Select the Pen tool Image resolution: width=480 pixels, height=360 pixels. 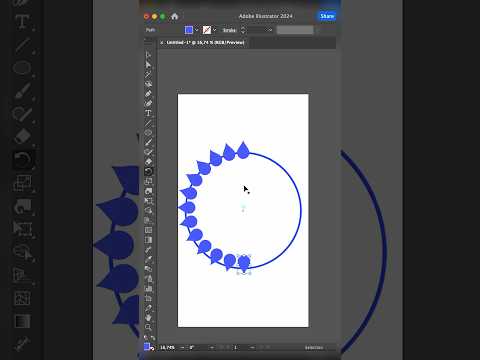pos(148,94)
